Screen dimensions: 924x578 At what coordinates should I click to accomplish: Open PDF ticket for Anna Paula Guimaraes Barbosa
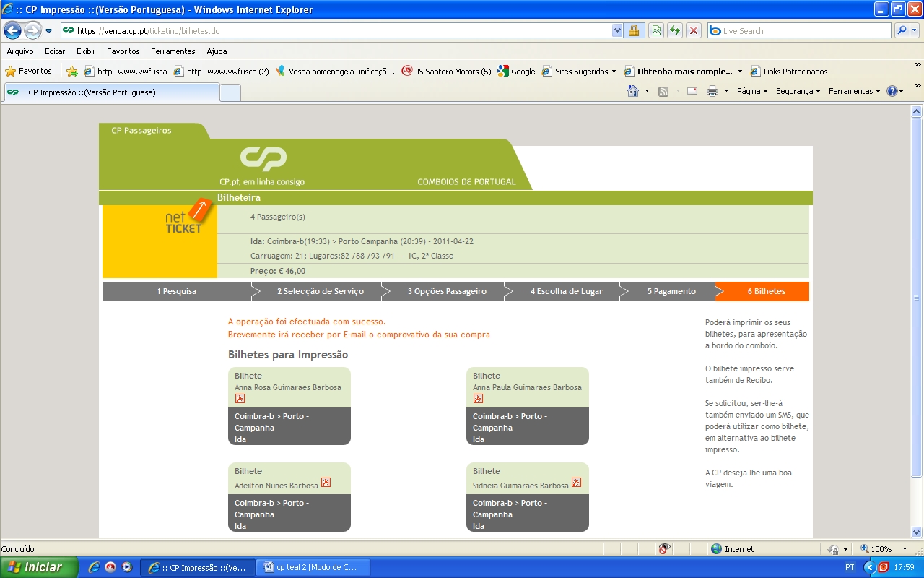[x=478, y=399]
